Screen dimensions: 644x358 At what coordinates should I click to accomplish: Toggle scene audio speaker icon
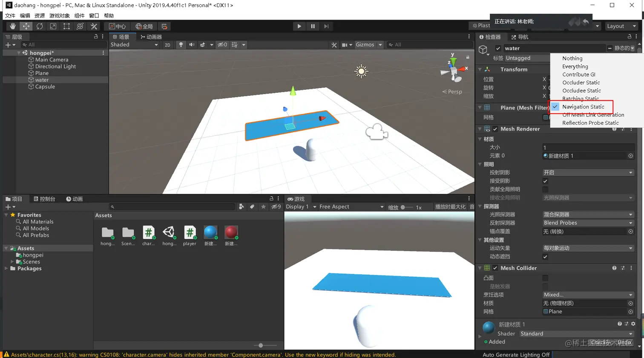192,45
